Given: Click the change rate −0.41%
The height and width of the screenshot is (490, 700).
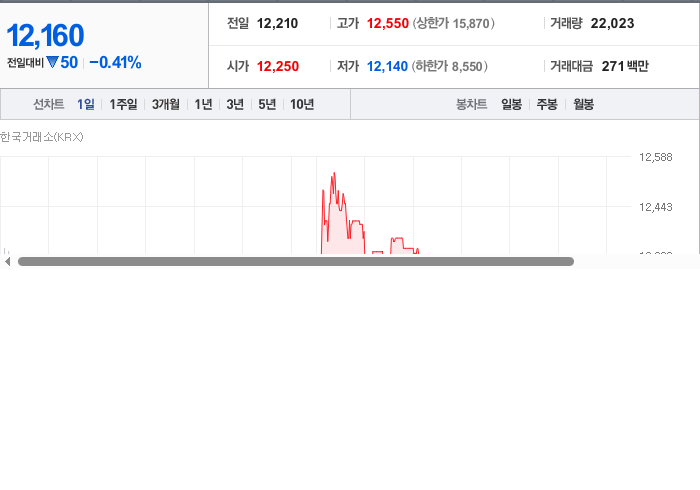Looking at the screenshot, I should click(115, 62).
